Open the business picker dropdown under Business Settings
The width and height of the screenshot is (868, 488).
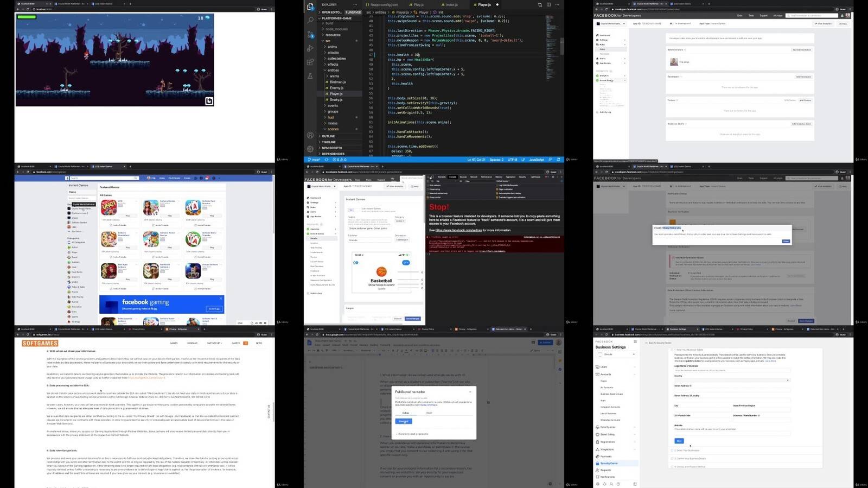click(616, 354)
